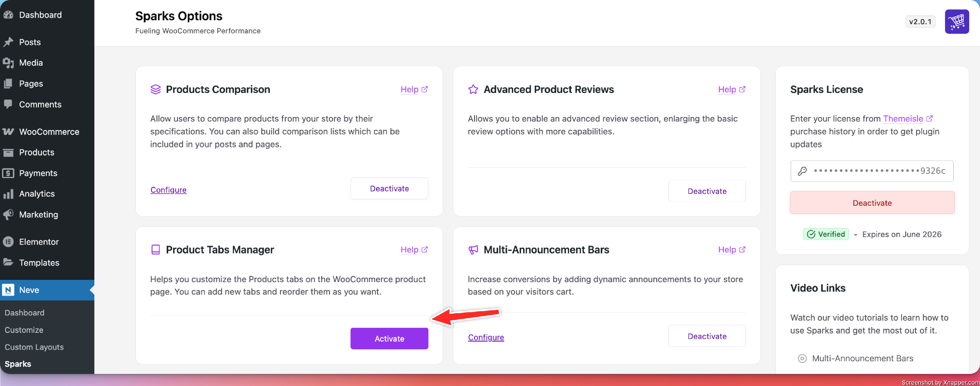980x386 pixels.
Task: Click the Products Comparison layers icon
Action: tap(155, 89)
